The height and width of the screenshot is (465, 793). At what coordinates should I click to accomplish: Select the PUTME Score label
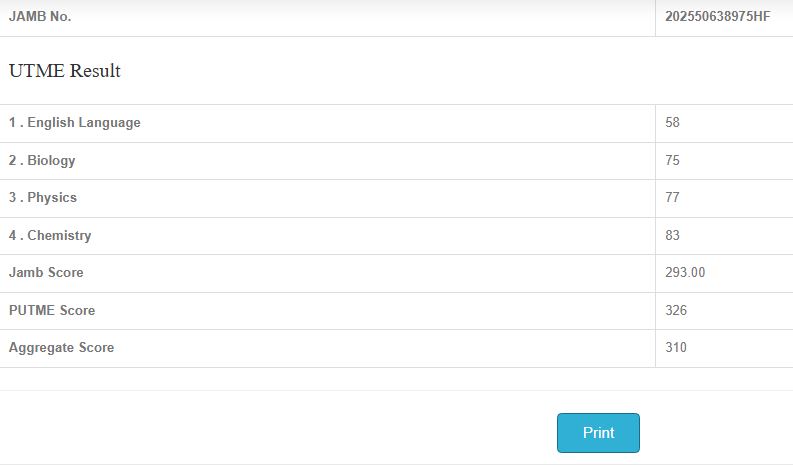pyautogui.click(x=52, y=311)
